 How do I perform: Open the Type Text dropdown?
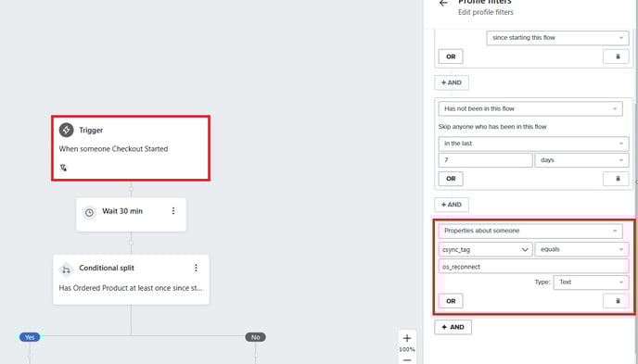point(592,282)
